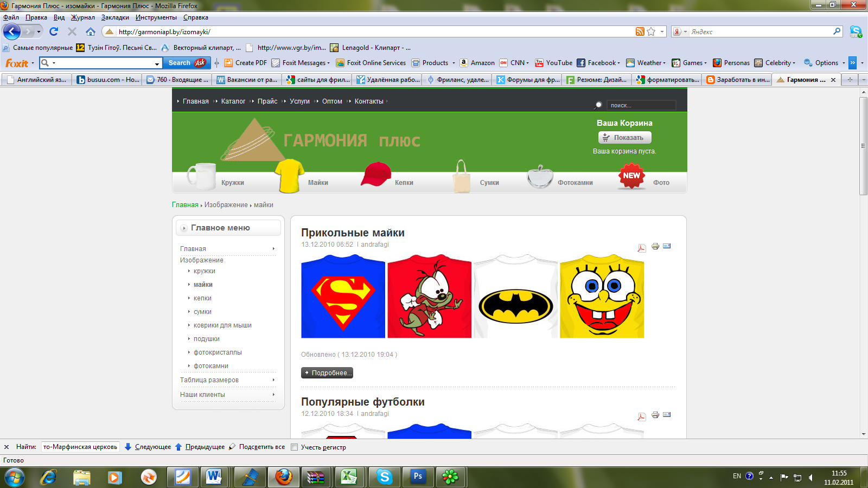868x488 pixels.
Task: Email the Прикольные майки article
Action: (x=667, y=246)
